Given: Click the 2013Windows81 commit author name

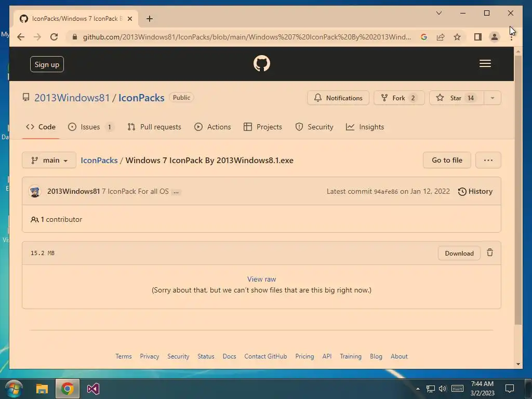Looking at the screenshot, I should (74, 191).
